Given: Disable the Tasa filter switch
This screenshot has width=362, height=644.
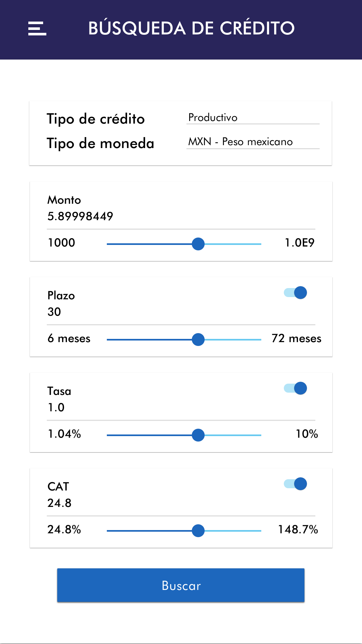Looking at the screenshot, I should point(295,388).
